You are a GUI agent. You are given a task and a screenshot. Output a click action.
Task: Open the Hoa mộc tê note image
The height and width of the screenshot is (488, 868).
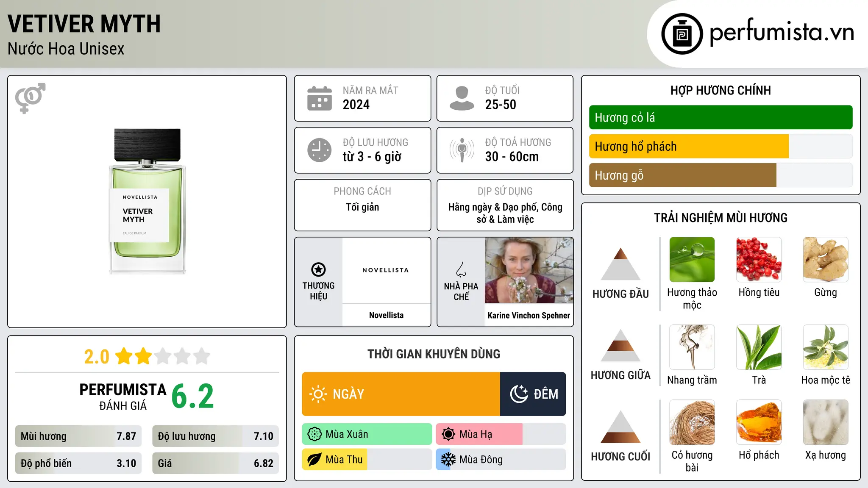826,347
